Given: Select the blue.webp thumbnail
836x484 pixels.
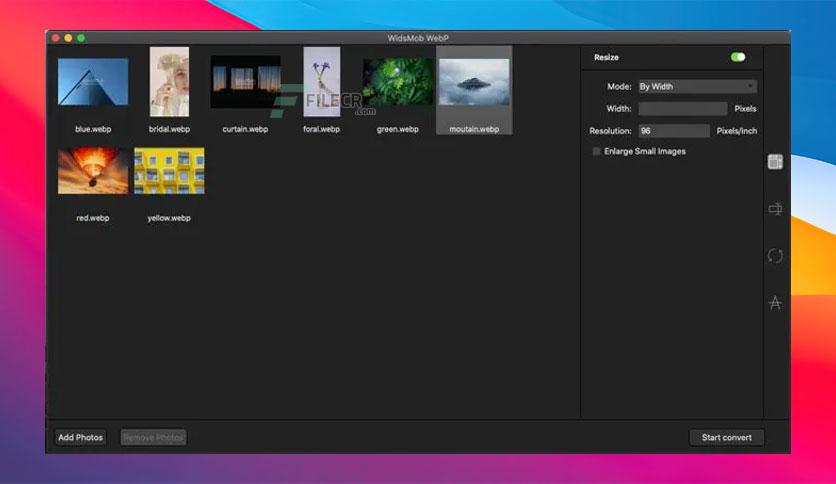Looking at the screenshot, I should (93, 82).
